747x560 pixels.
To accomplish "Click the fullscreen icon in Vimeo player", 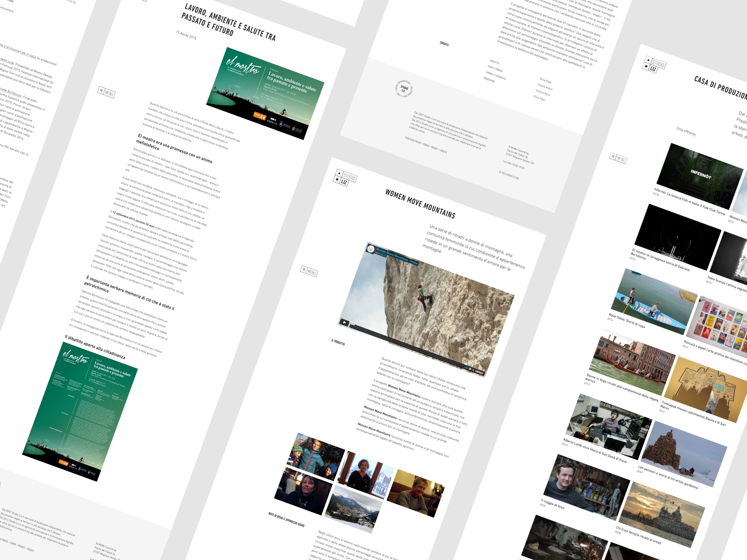I will pyautogui.click(x=473, y=370).
